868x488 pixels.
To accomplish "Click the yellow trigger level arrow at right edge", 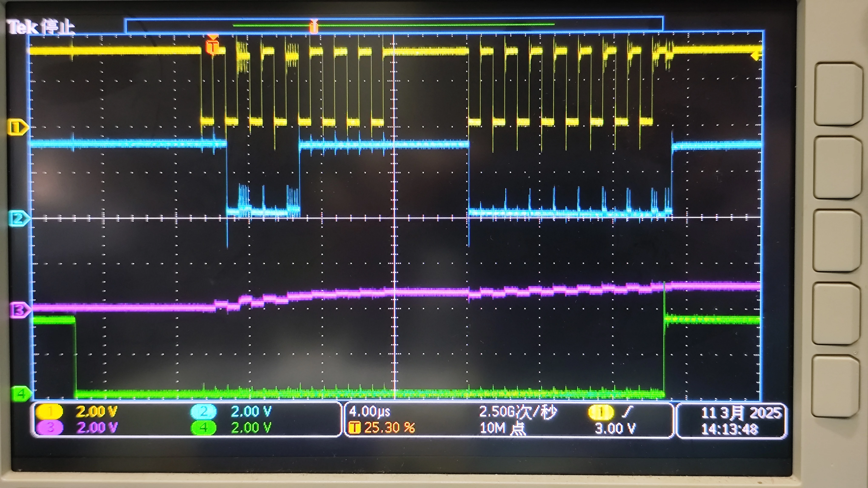I will (x=757, y=56).
